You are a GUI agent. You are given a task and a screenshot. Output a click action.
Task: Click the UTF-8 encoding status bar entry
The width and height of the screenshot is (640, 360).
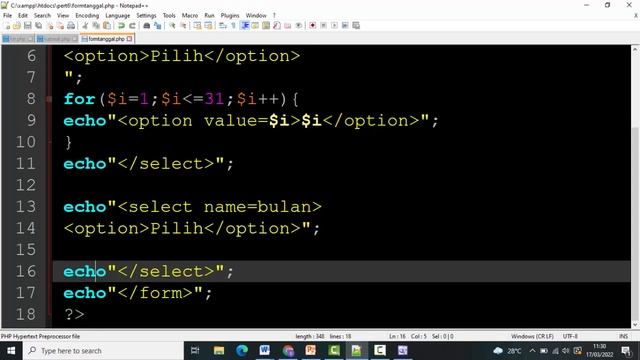tap(570, 336)
